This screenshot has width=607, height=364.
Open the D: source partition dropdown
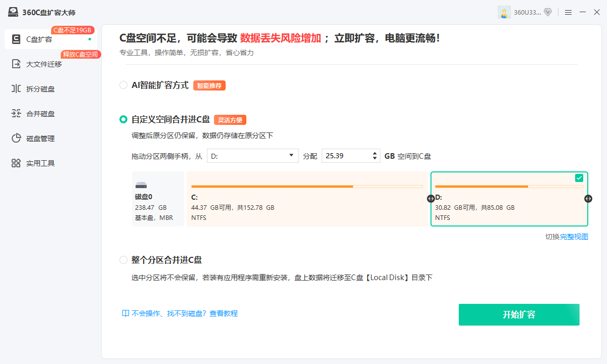click(x=252, y=156)
